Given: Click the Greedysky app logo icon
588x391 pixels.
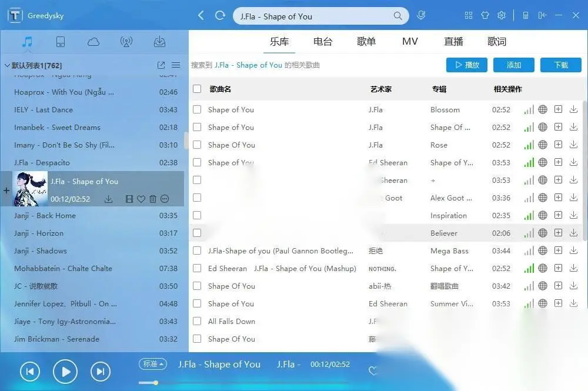Looking at the screenshot, I should (x=15, y=15).
